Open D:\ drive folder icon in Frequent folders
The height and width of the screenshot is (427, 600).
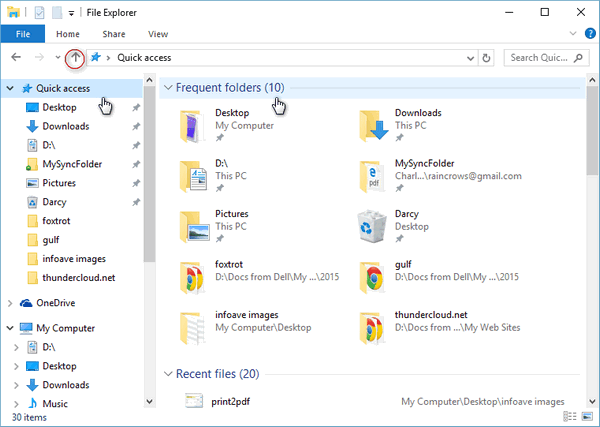(x=193, y=176)
